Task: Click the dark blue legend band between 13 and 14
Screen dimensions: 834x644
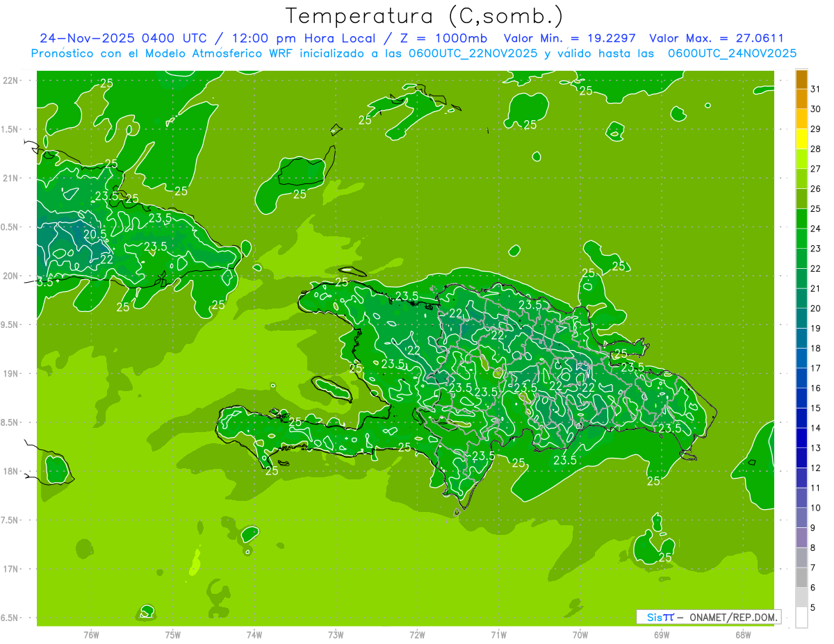Action: (x=801, y=438)
